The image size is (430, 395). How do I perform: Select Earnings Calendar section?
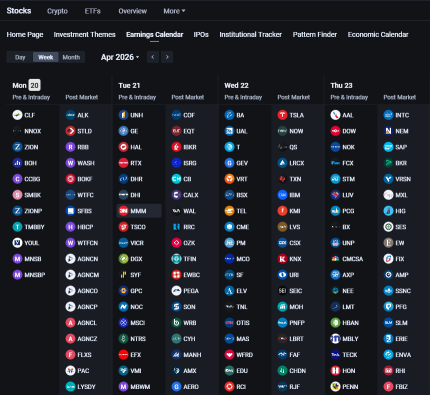click(155, 35)
